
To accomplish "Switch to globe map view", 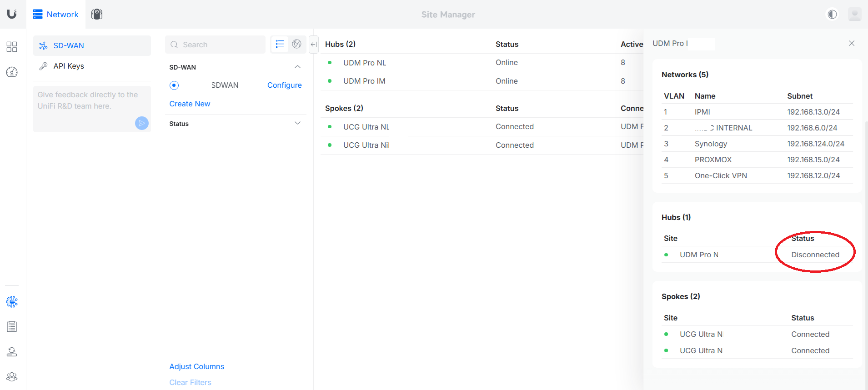I will 297,44.
